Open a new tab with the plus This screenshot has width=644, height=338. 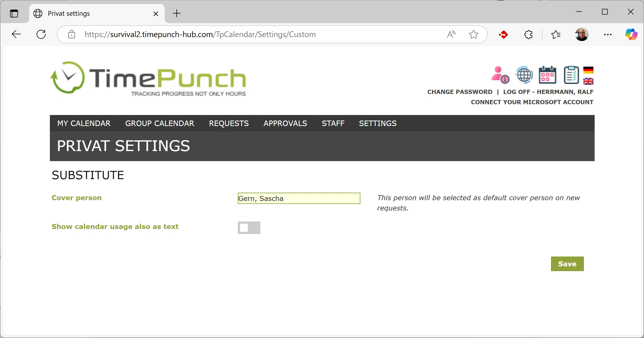click(177, 13)
